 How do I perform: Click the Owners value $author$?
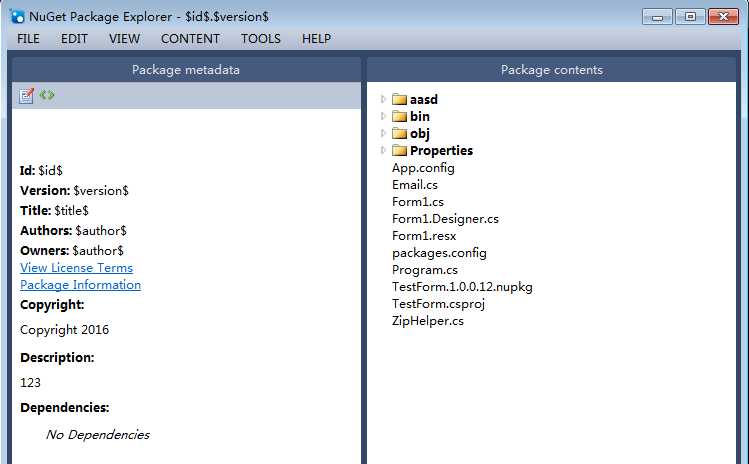(98, 251)
